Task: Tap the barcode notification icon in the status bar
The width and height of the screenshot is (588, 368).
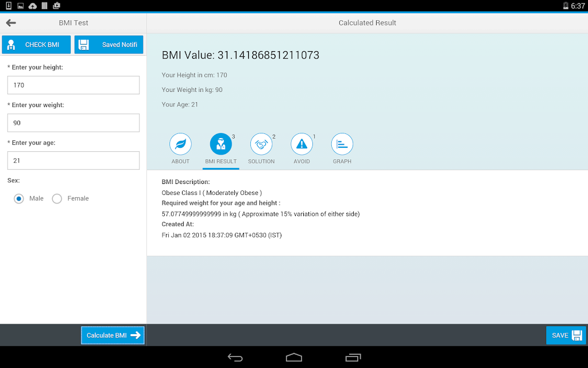Action: pyautogui.click(x=45, y=6)
